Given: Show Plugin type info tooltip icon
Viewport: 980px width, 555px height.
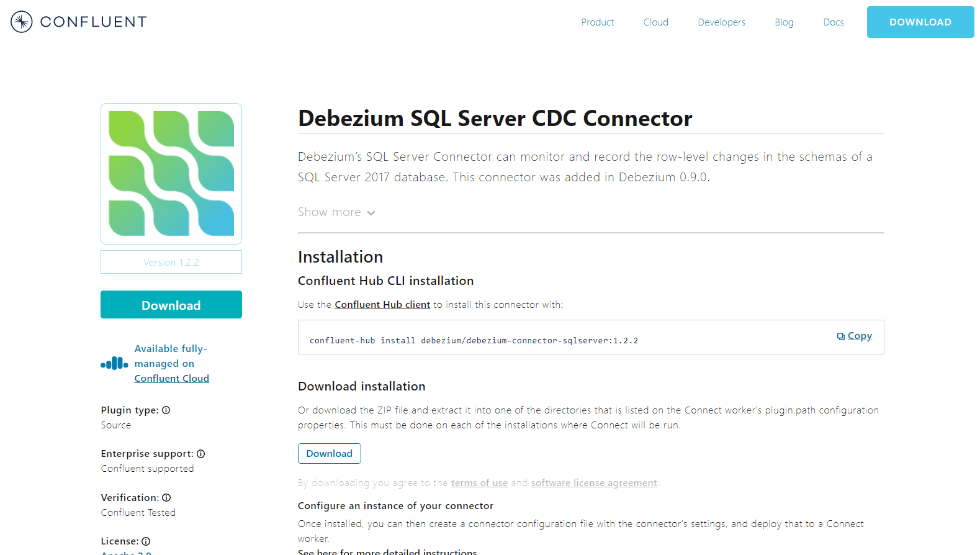Looking at the screenshot, I should pyautogui.click(x=166, y=410).
